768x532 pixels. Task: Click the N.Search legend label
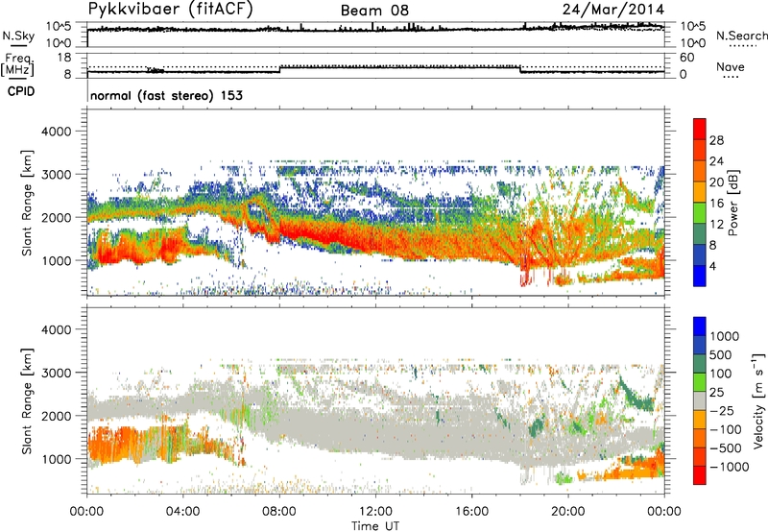click(741, 36)
